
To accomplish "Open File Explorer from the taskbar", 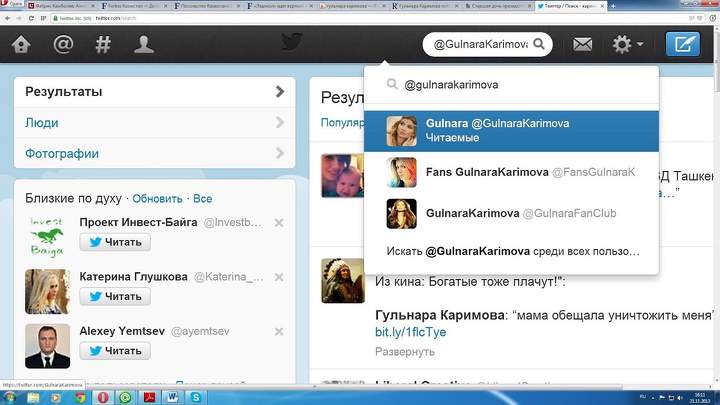I will click(x=33, y=397).
